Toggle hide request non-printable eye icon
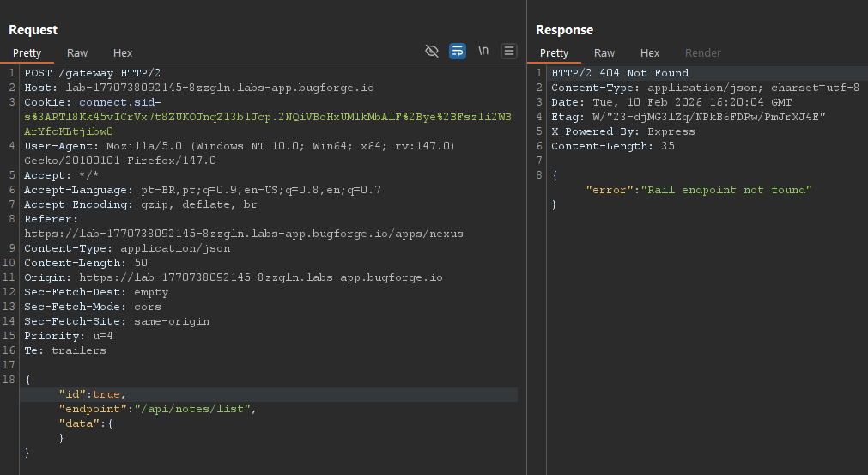The image size is (868, 475). (432, 51)
